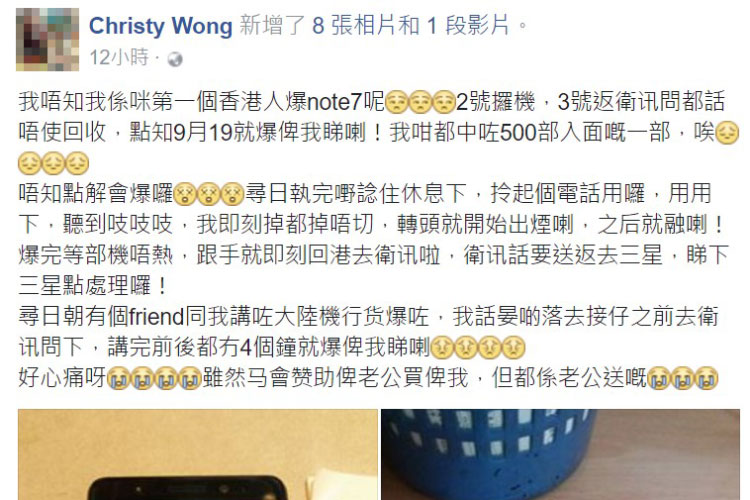The height and width of the screenshot is (500, 750).
Task: Click the word friend in the post
Action: 157,317
